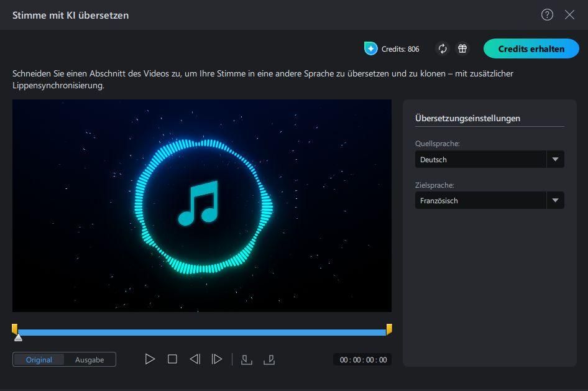The height and width of the screenshot is (391, 588).
Task: Click the Übersetzungseinstellungen heading
Action: [467, 118]
